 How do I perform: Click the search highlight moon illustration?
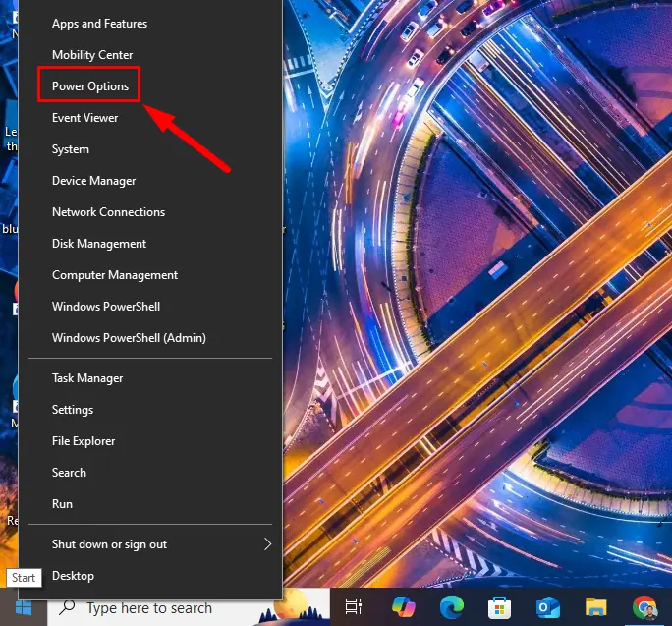(x=293, y=606)
